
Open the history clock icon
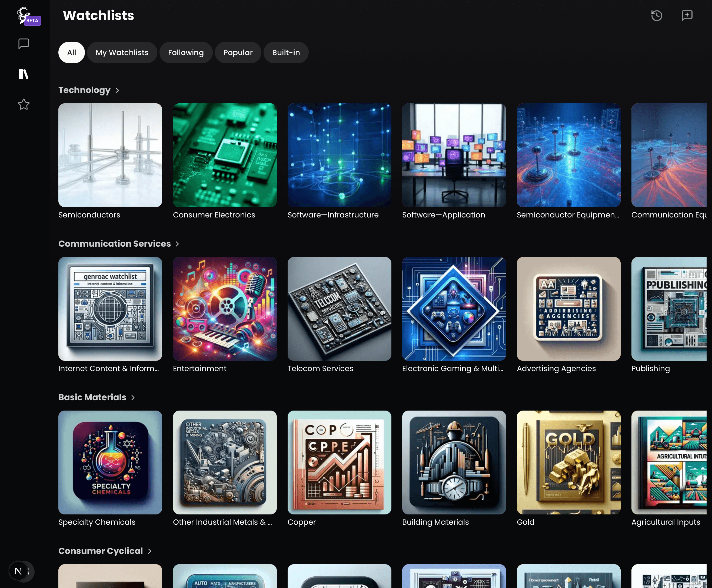(x=657, y=16)
